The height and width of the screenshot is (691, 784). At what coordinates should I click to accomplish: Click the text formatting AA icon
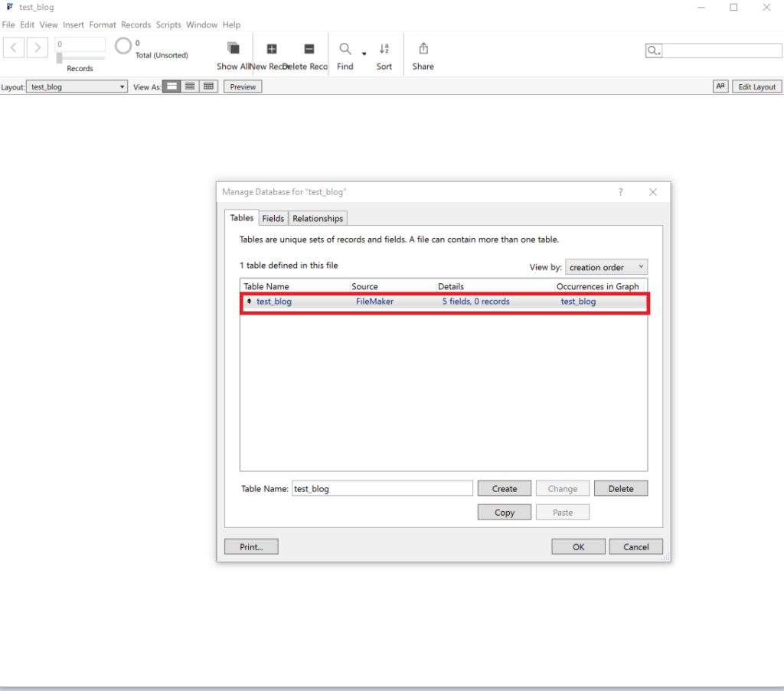720,86
